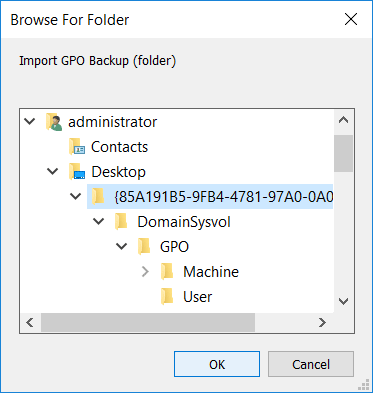Select the User folder icon
This screenshot has width=373, height=393.
coord(167,297)
